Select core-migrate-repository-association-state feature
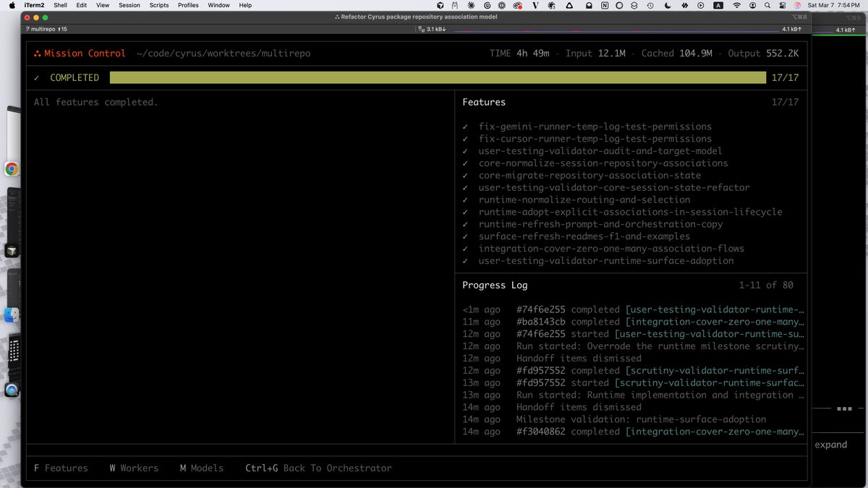 point(590,176)
